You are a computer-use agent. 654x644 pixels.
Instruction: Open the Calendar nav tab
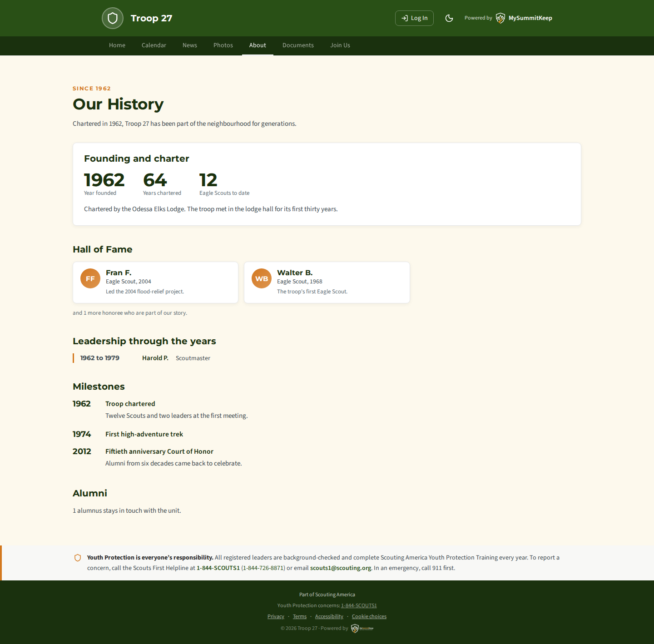click(x=154, y=45)
